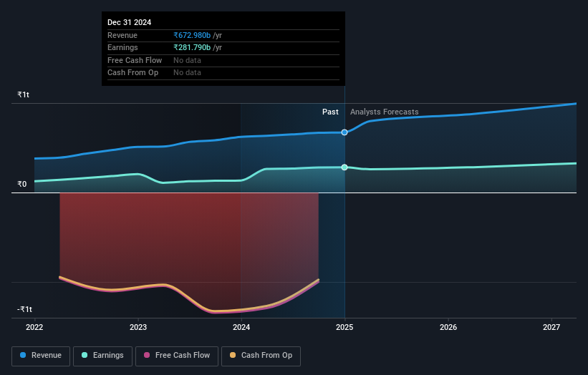588x375 pixels.
Task: Select the Earnings data point at 2025
Action: click(344, 167)
